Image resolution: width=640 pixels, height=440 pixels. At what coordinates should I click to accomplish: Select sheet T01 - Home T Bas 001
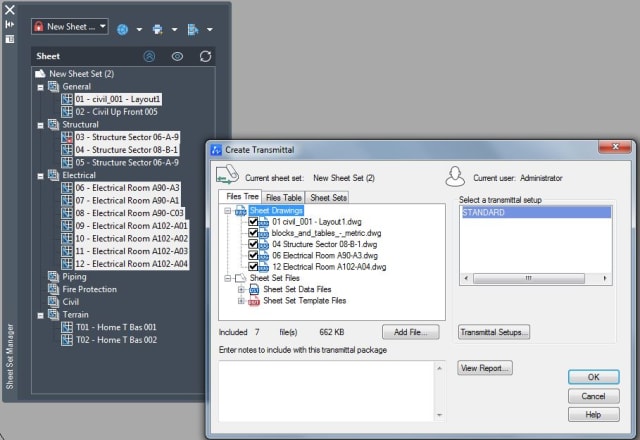click(116, 327)
